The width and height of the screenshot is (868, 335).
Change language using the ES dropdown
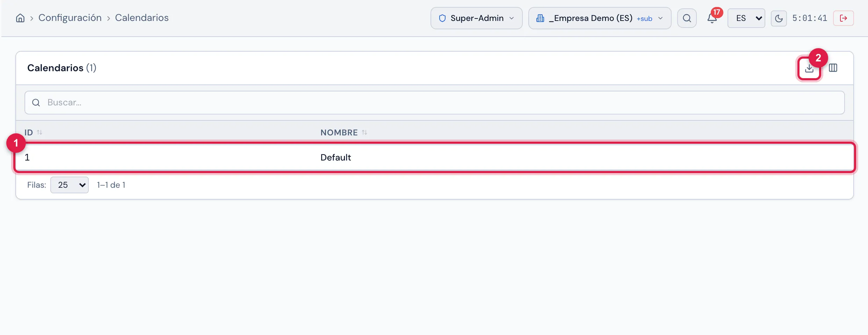746,18
